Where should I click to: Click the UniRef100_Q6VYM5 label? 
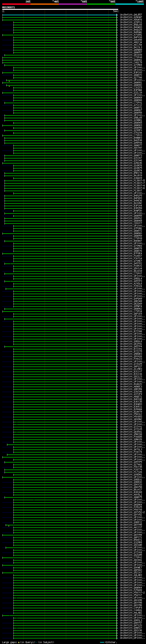point(131,525)
